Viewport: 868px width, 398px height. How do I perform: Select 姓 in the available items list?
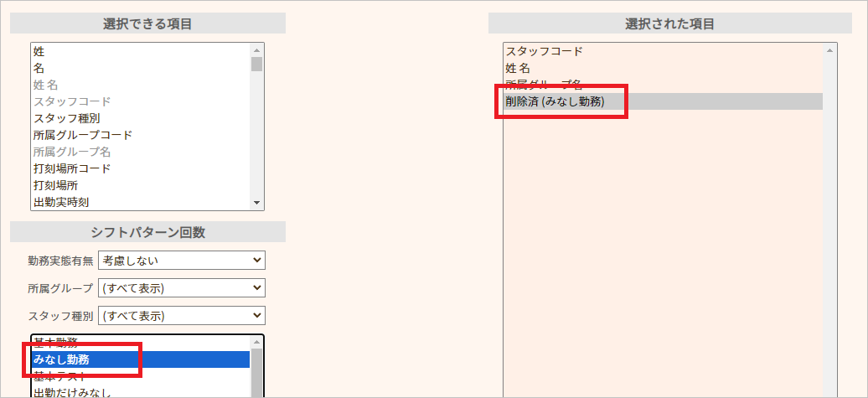39,51
